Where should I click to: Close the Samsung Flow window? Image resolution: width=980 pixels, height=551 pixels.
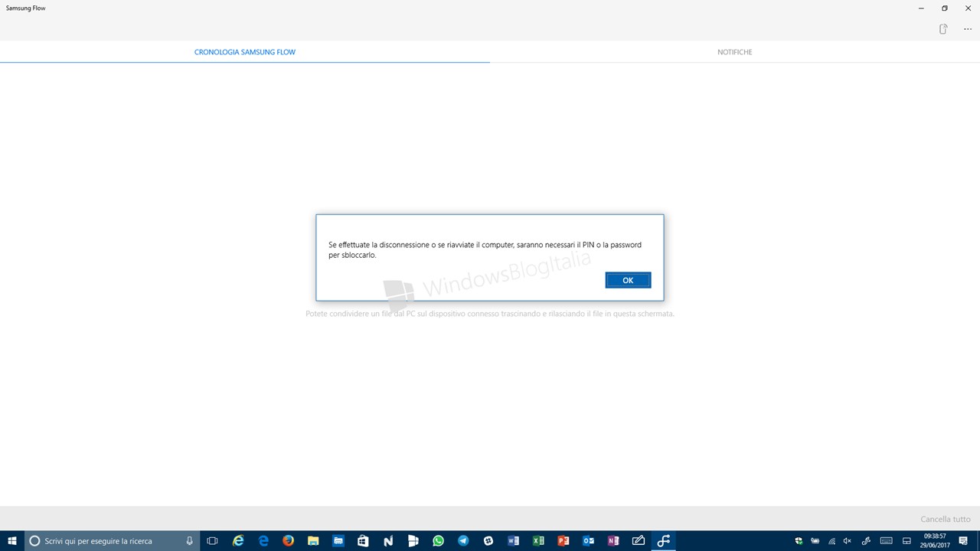pos(968,8)
